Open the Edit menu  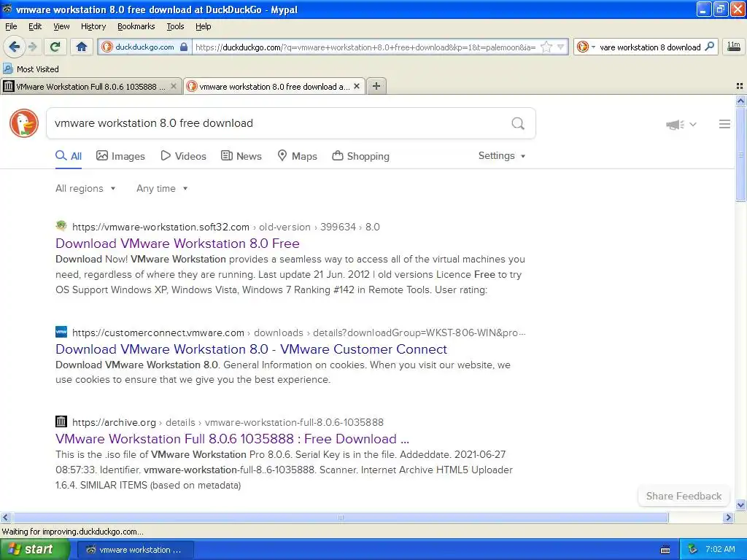click(35, 27)
